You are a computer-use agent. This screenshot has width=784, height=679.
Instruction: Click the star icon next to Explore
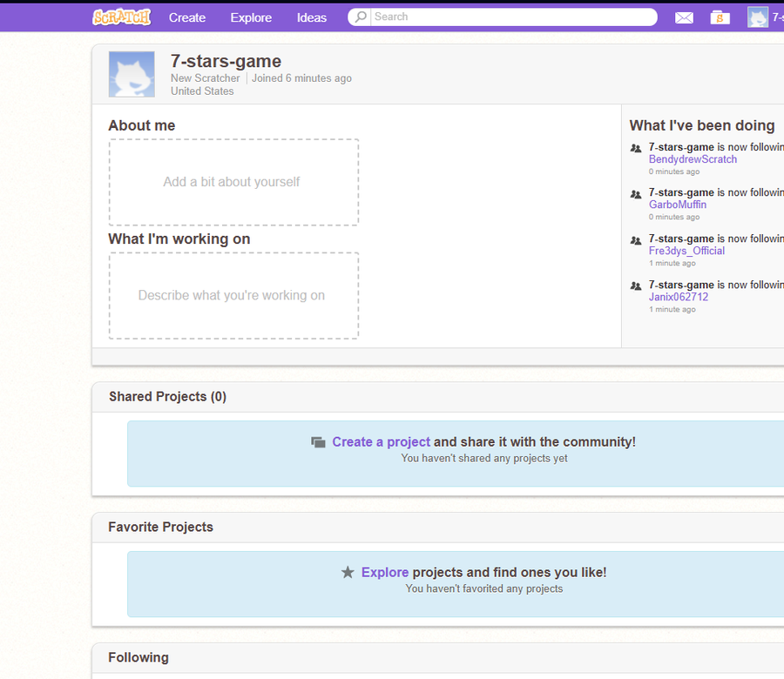point(348,572)
